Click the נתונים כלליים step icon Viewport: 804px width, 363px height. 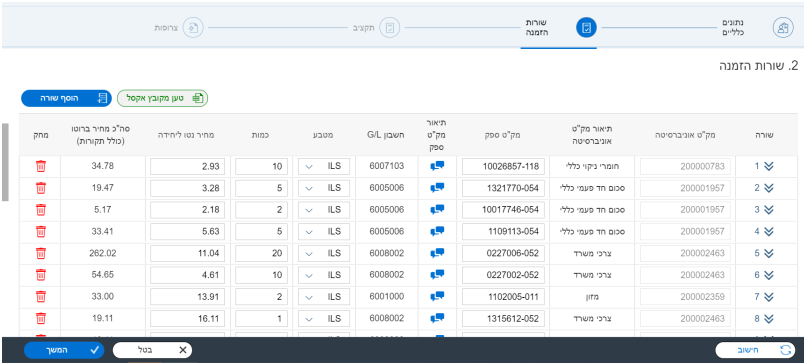pos(782,28)
